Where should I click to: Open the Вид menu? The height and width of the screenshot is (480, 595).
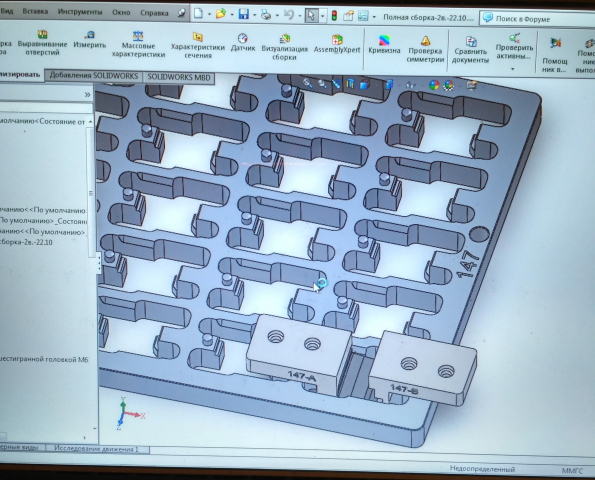pyautogui.click(x=7, y=11)
